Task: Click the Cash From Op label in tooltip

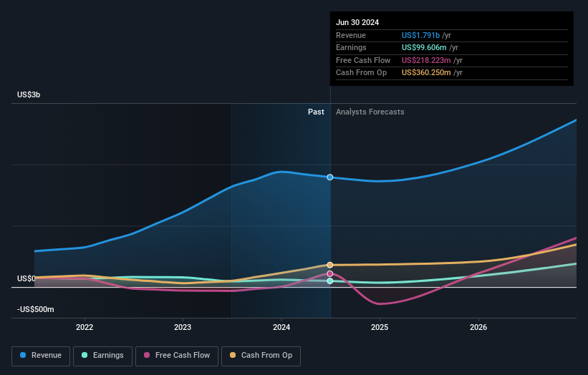Action: tap(361, 73)
